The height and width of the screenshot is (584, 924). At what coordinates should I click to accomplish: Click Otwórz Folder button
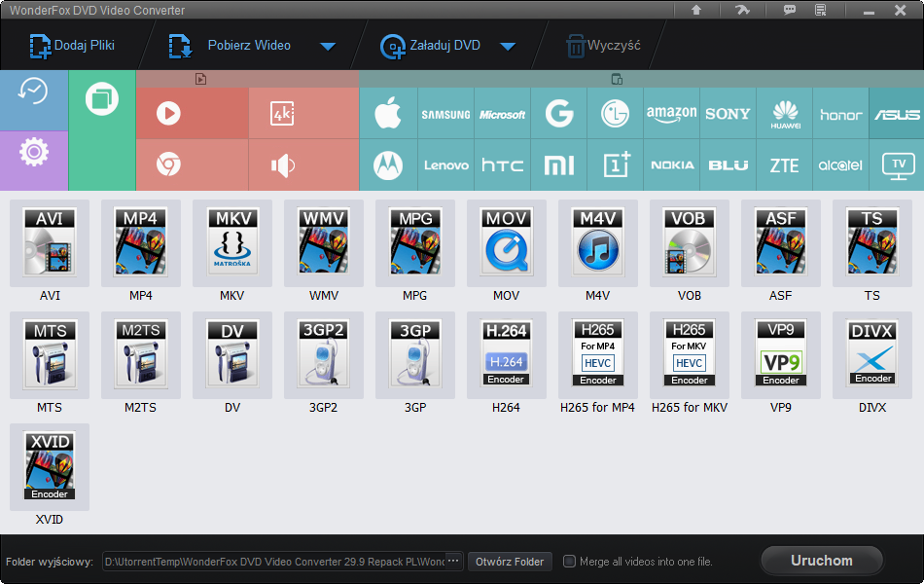point(510,562)
